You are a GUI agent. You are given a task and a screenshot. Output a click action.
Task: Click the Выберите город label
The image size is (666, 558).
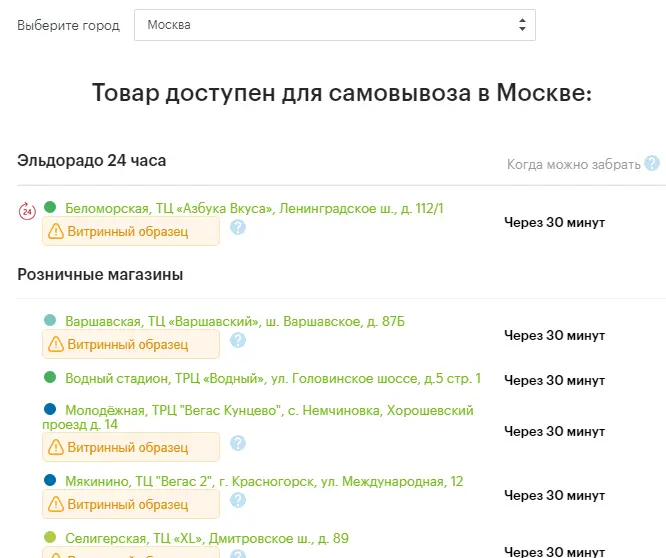[x=68, y=25]
